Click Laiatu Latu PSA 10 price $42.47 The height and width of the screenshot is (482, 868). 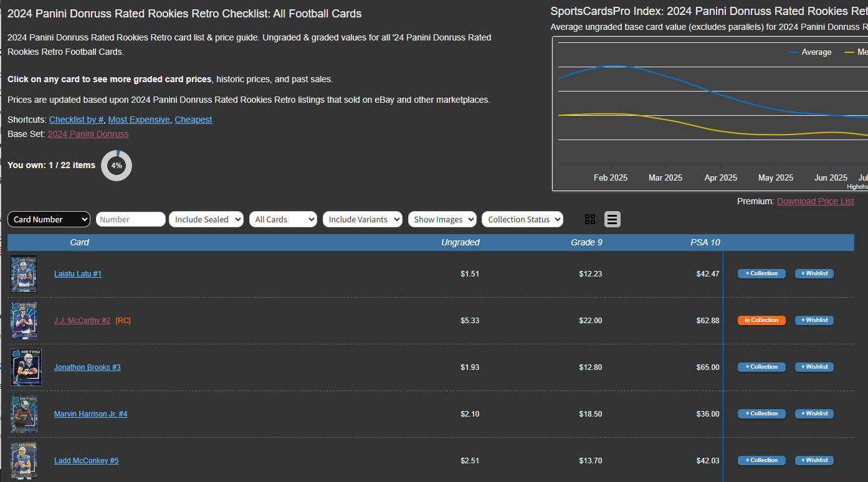[708, 274]
